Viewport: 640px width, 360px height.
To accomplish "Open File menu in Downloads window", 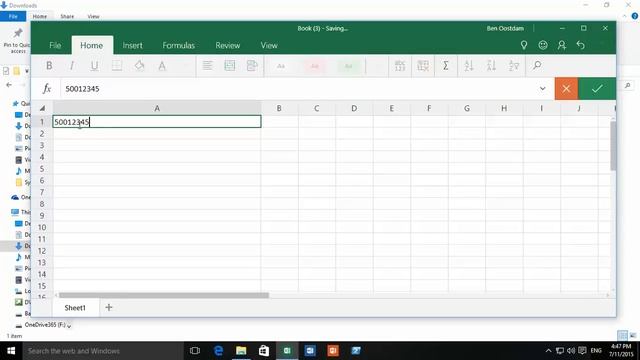I will (x=13, y=16).
